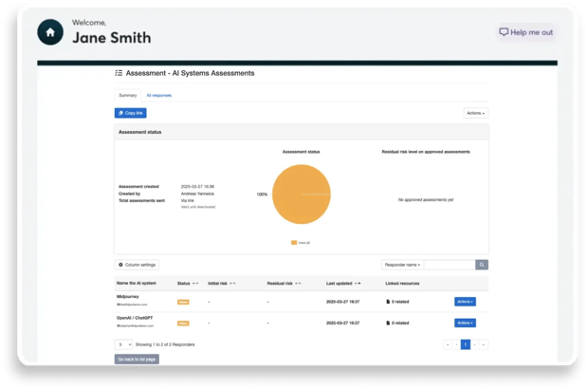Open the Responder name filter dropdown
The image size is (588, 389).
pyautogui.click(x=402, y=265)
